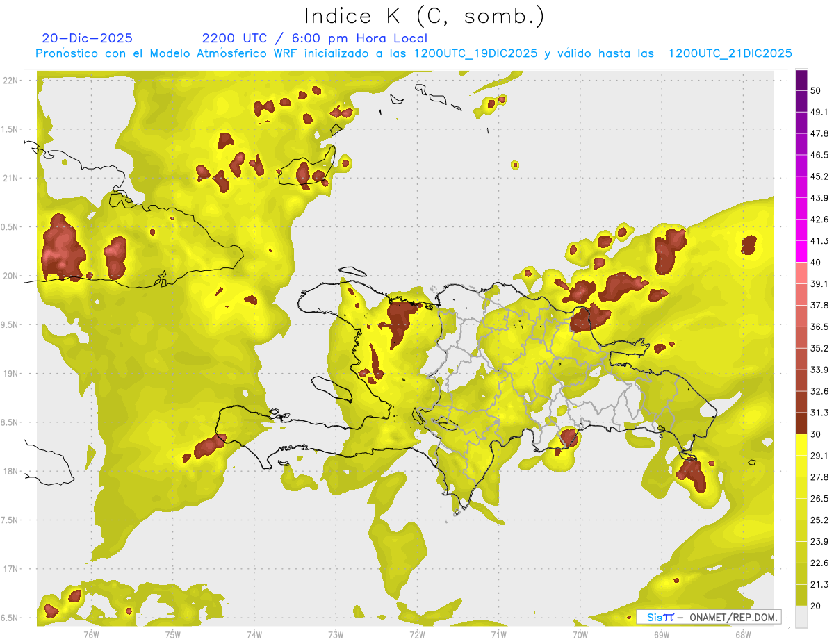Click the '23.9' color scale value

coord(820,541)
